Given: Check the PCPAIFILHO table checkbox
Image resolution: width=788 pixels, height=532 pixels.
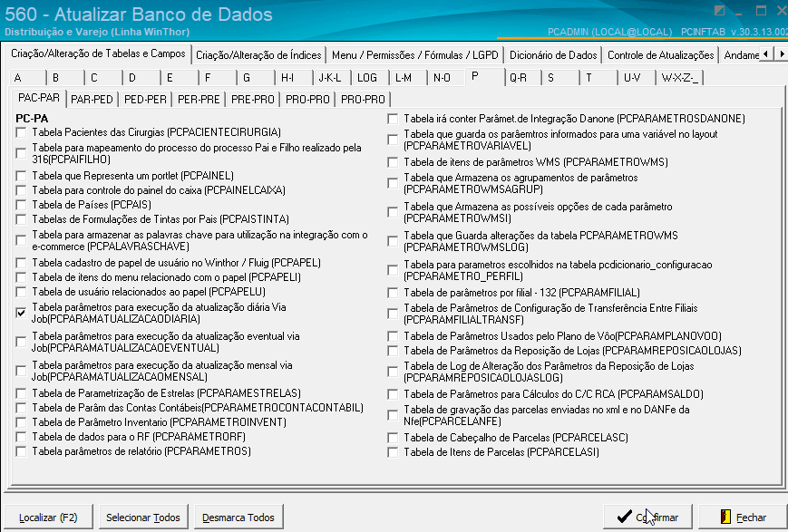Looking at the screenshot, I should (21, 153).
